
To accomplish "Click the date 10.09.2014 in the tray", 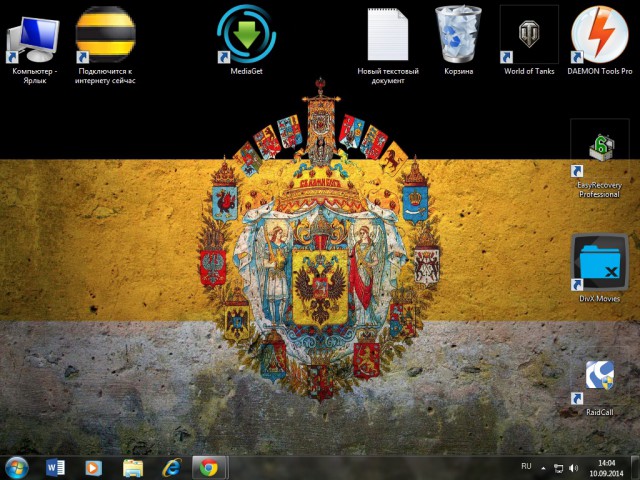I will (607, 473).
